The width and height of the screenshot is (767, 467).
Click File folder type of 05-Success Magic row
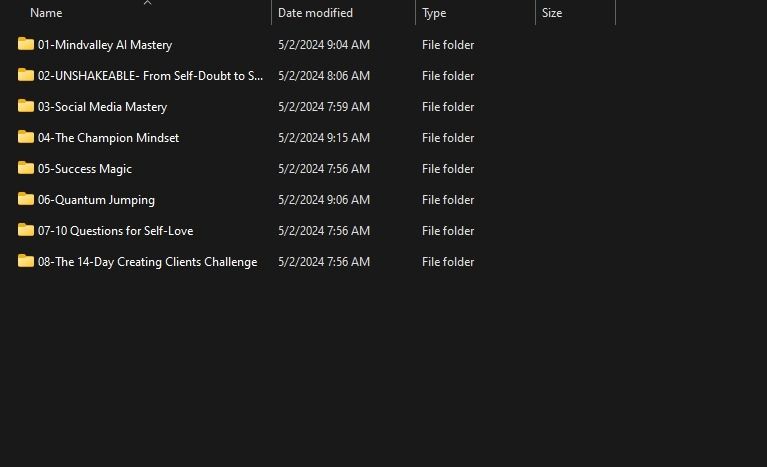click(448, 169)
